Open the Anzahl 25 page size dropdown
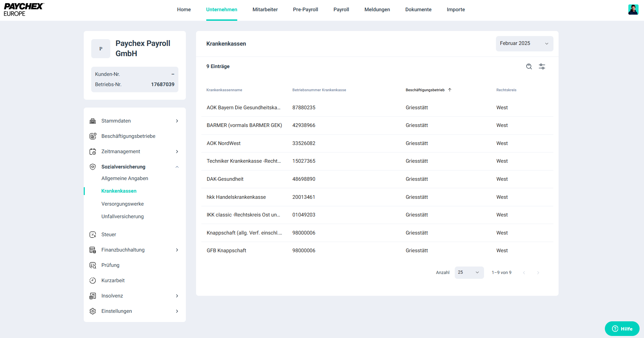The width and height of the screenshot is (644, 338). (469, 273)
